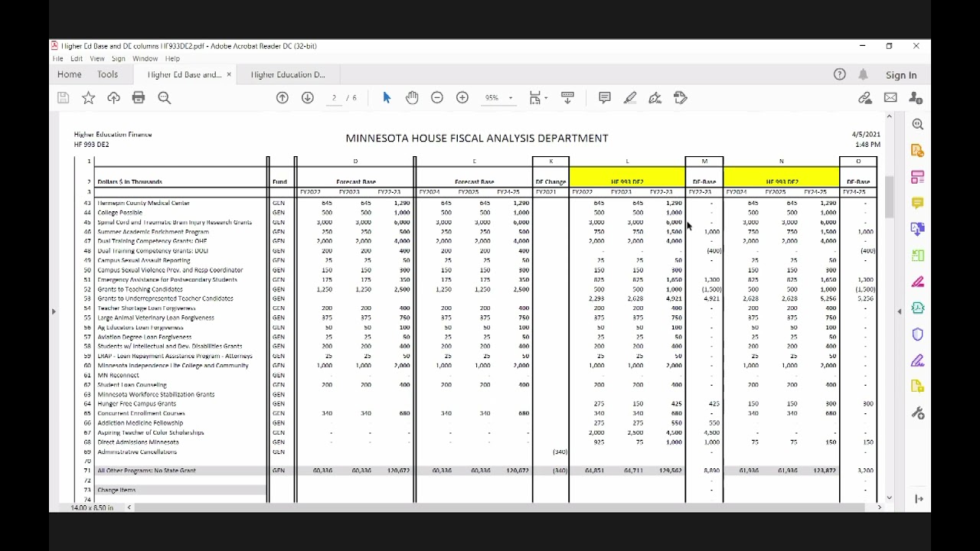980x551 pixels.
Task: Click the page number input field
Action: point(334,98)
